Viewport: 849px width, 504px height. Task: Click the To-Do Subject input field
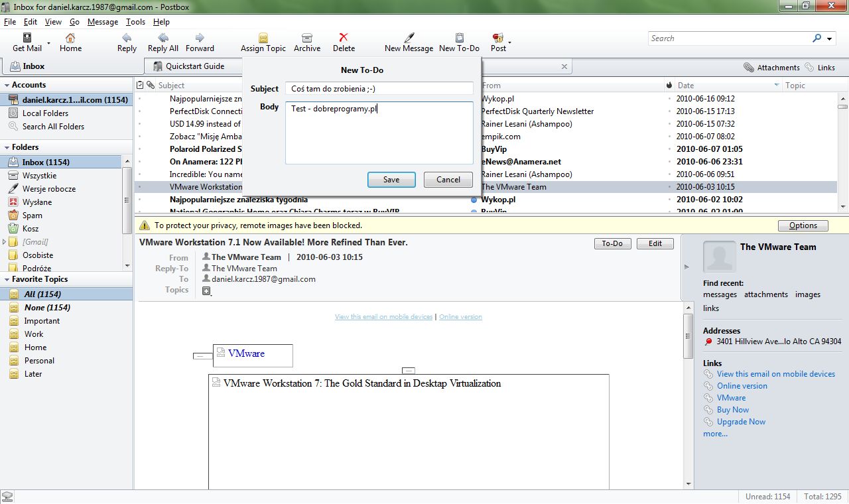point(379,88)
